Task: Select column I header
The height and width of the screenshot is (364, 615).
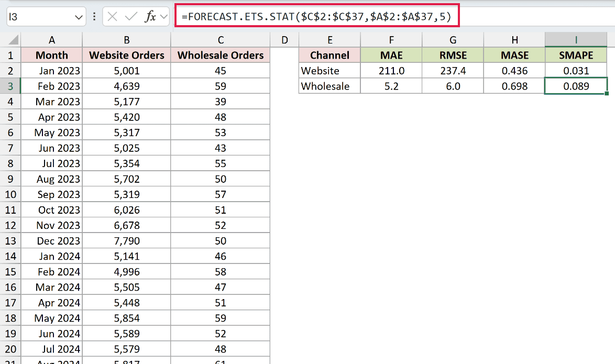Action: point(576,40)
